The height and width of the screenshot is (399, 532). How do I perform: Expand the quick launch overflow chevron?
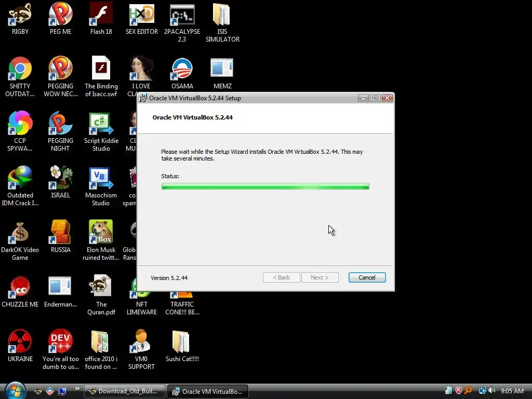(x=77, y=389)
